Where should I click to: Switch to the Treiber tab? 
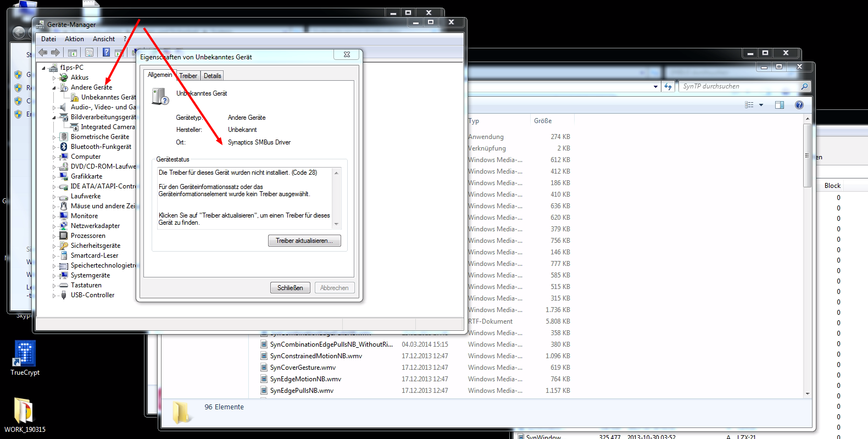(x=188, y=76)
